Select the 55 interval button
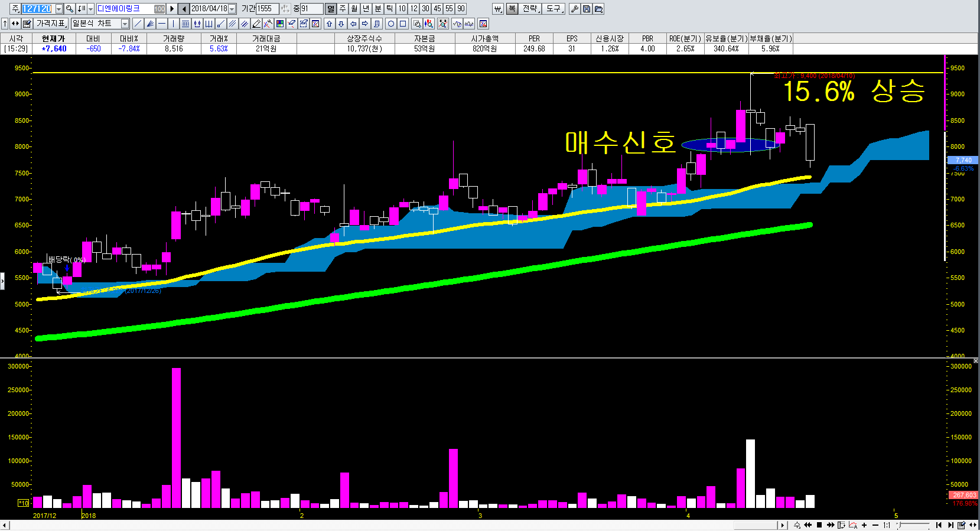This screenshot has height=531, width=980. tap(449, 9)
